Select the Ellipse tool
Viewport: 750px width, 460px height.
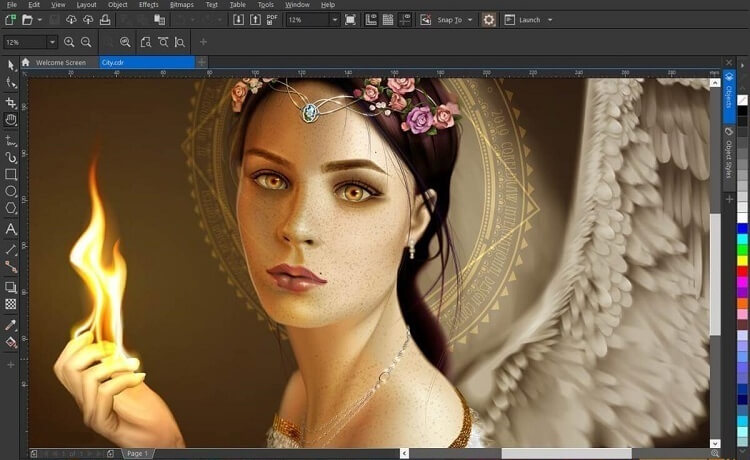pos(11,191)
